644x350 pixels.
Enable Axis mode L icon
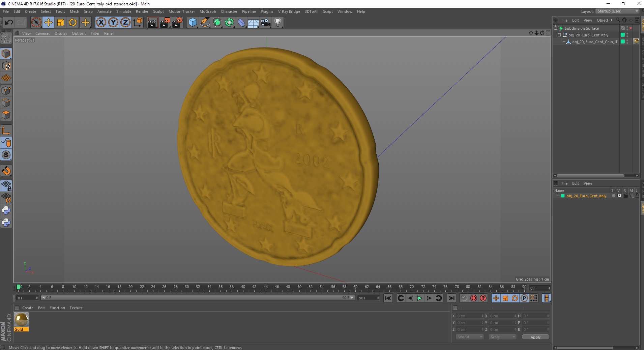point(6,130)
